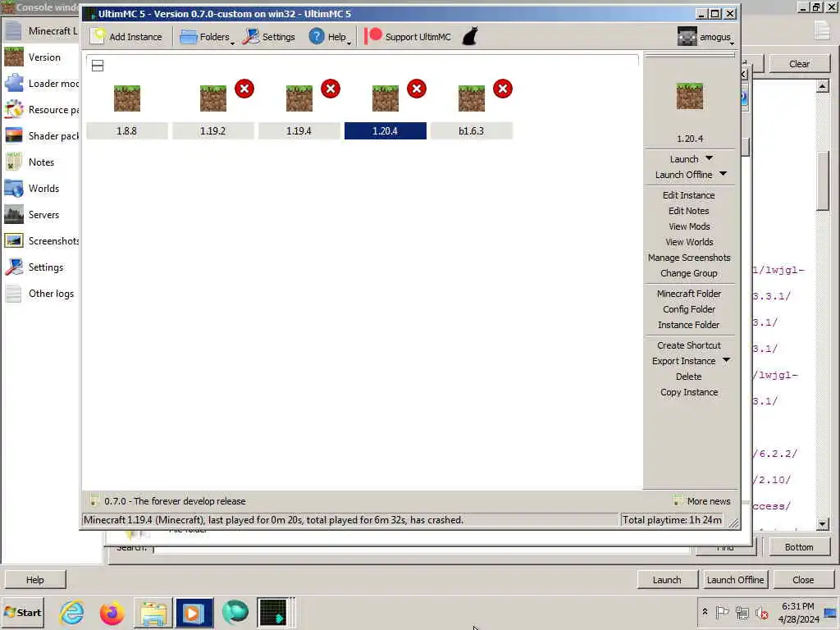The image size is (840, 630).
Task: Open the Windows Start menu
Action: click(x=22, y=612)
